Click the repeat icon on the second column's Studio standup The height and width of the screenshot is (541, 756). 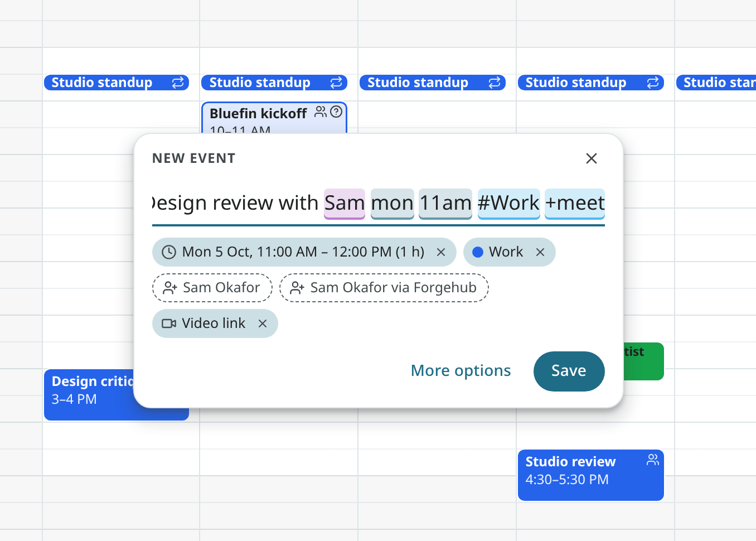tap(336, 83)
